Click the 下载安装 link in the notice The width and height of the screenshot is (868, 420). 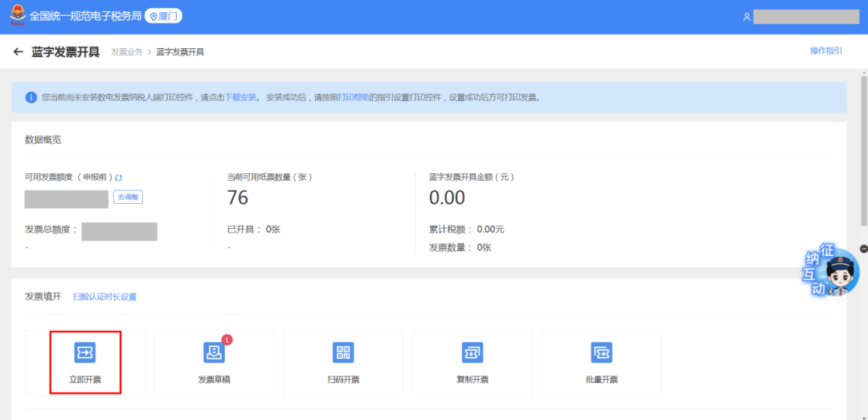click(240, 98)
